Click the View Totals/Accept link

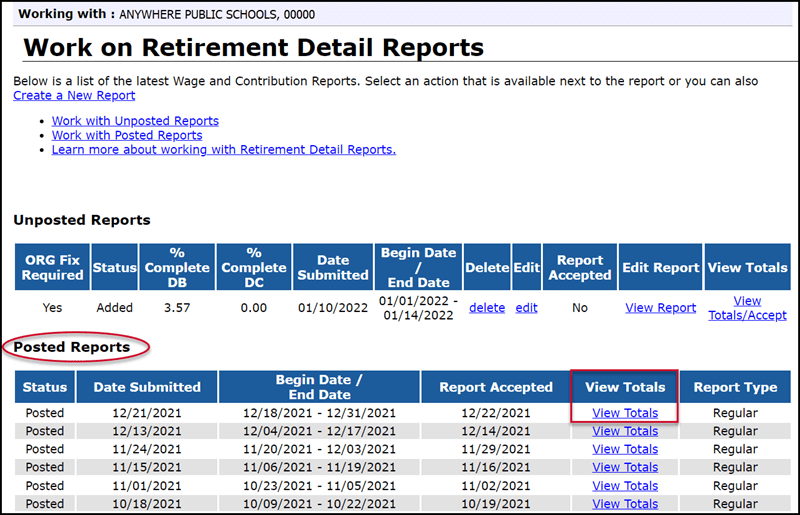[746, 308]
